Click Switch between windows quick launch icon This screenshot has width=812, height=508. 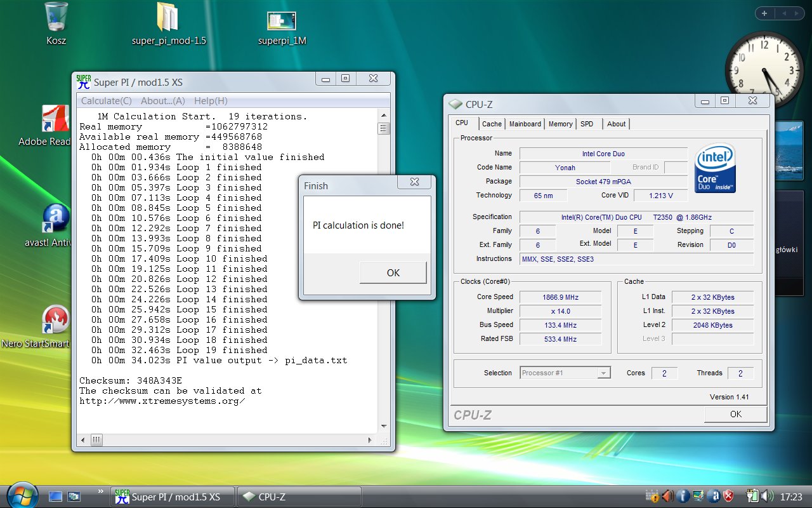(x=74, y=496)
